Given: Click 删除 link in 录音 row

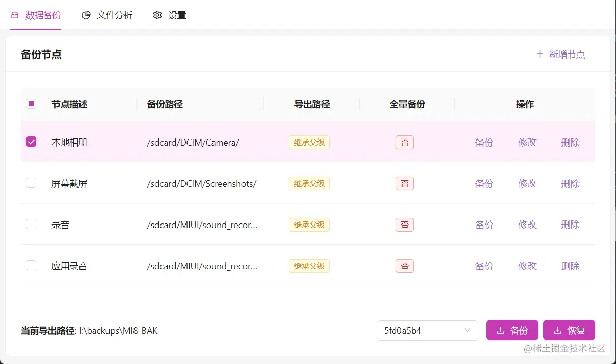Looking at the screenshot, I should point(570,225).
